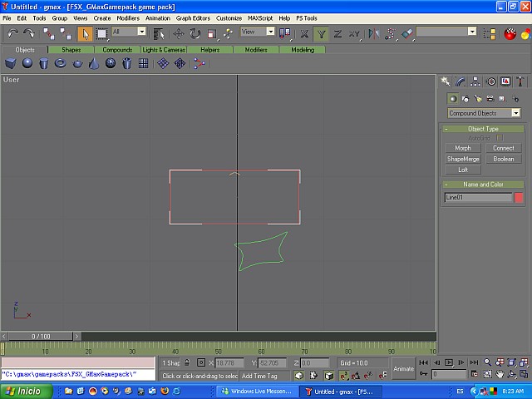The height and width of the screenshot is (399, 532).
Task: Open the red object color swatch
Action: (519, 198)
